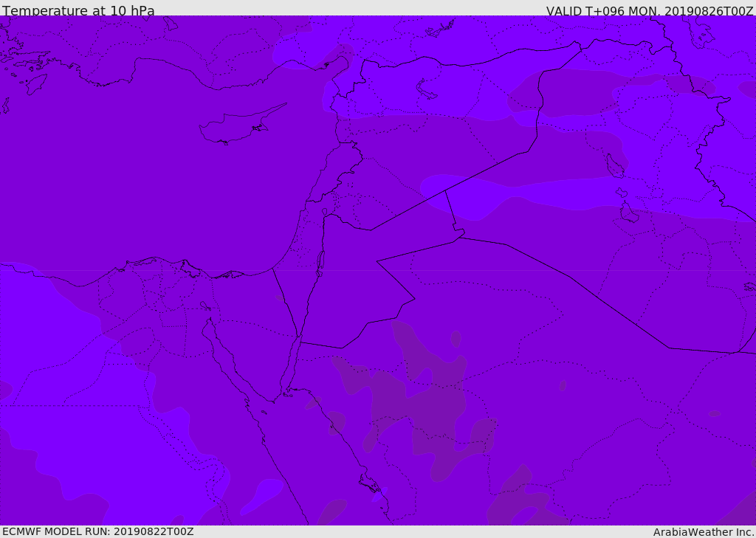Click the 'ECMWF MODEL RUN: 20190822T00Z' footer text
The height and width of the screenshot is (538, 756).
(98, 531)
